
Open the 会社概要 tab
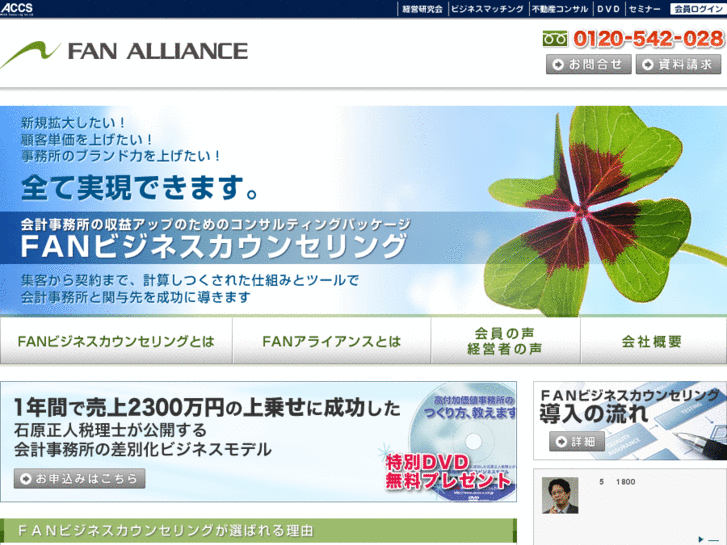tap(653, 341)
